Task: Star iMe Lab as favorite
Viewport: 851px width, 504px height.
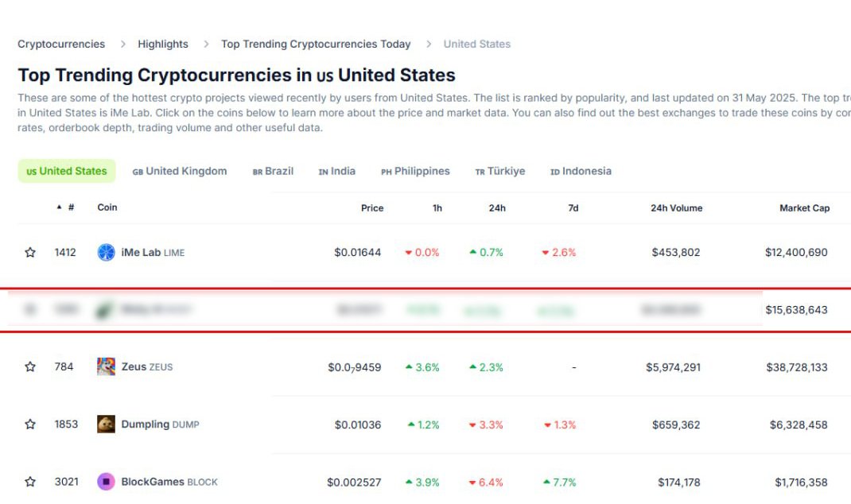Action: point(30,252)
